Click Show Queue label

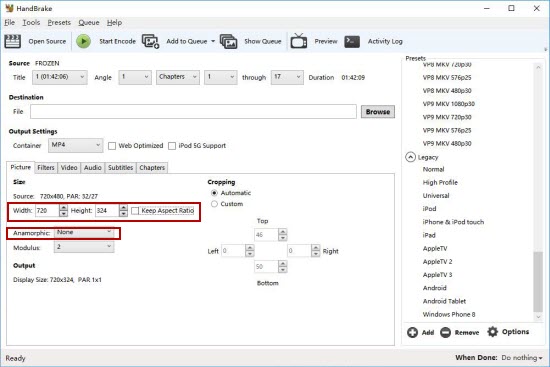tap(263, 41)
